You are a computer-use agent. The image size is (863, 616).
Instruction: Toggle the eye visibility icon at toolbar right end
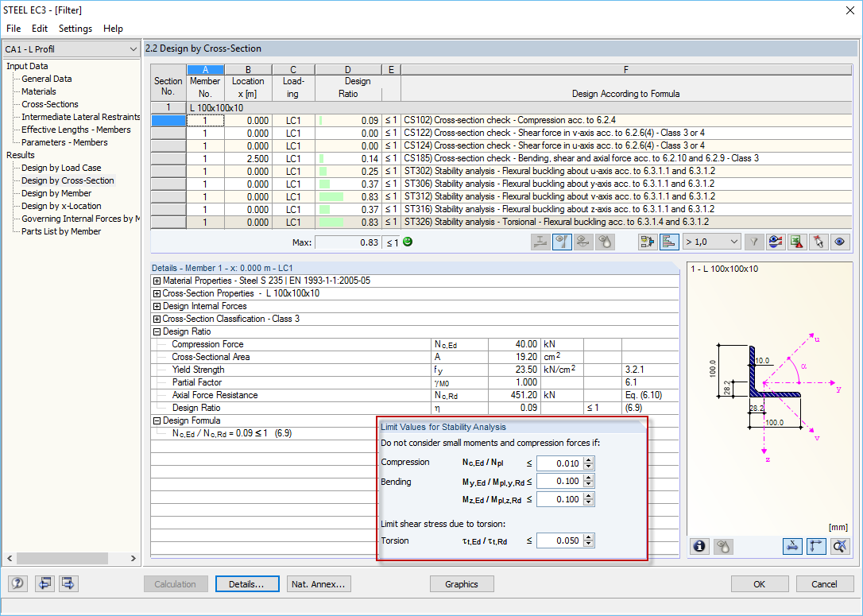(840, 241)
